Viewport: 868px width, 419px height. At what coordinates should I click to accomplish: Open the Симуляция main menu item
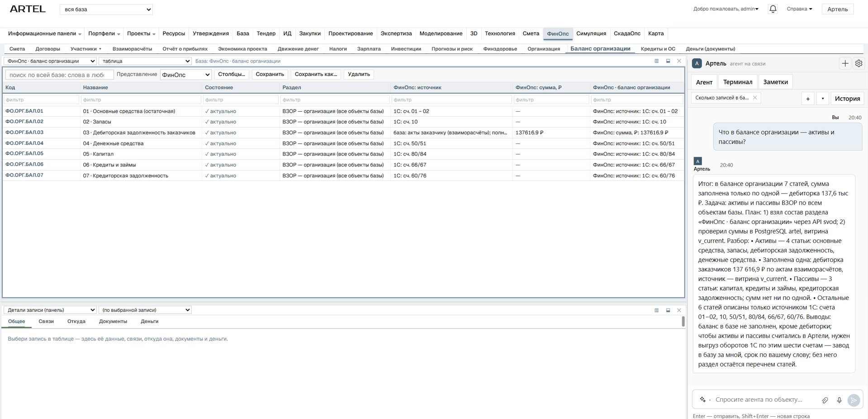(591, 33)
